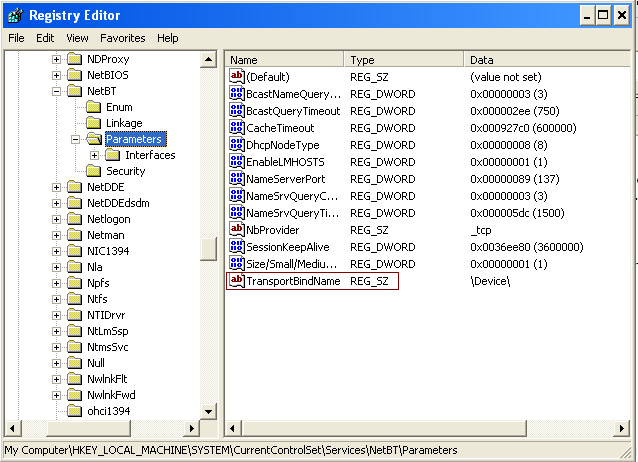
Task: Select the Netlogon key in the tree
Action: point(108,219)
